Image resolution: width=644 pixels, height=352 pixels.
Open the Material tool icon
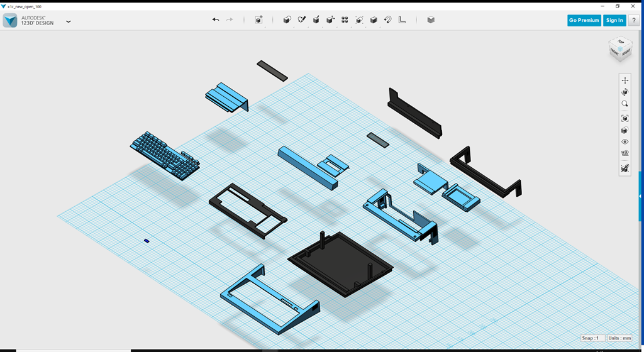click(x=431, y=20)
